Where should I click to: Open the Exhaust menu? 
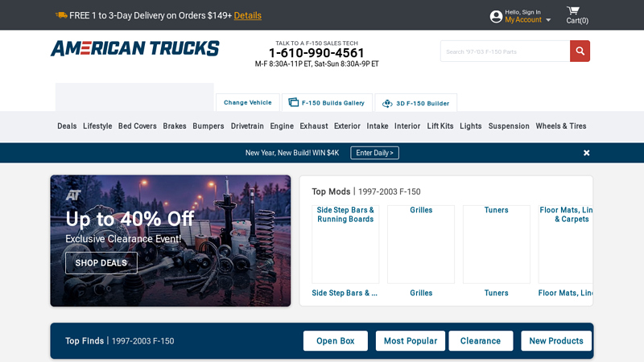(314, 126)
